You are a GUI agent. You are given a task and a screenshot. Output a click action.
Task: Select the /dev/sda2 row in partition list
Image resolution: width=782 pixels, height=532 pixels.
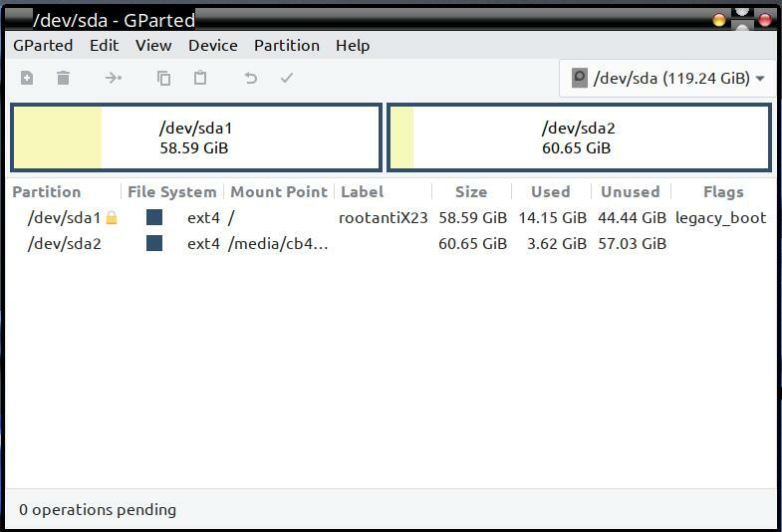tap(391, 243)
